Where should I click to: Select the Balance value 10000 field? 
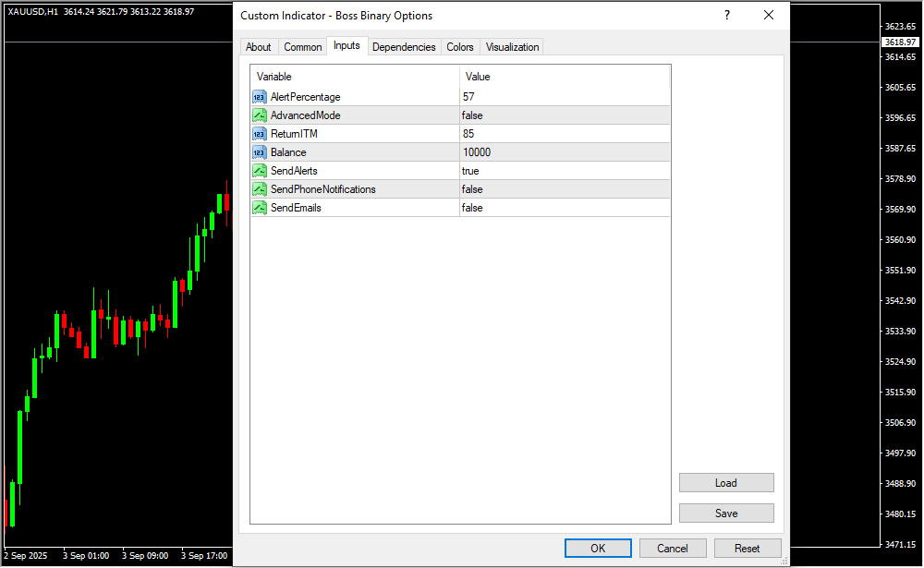[x=564, y=152]
